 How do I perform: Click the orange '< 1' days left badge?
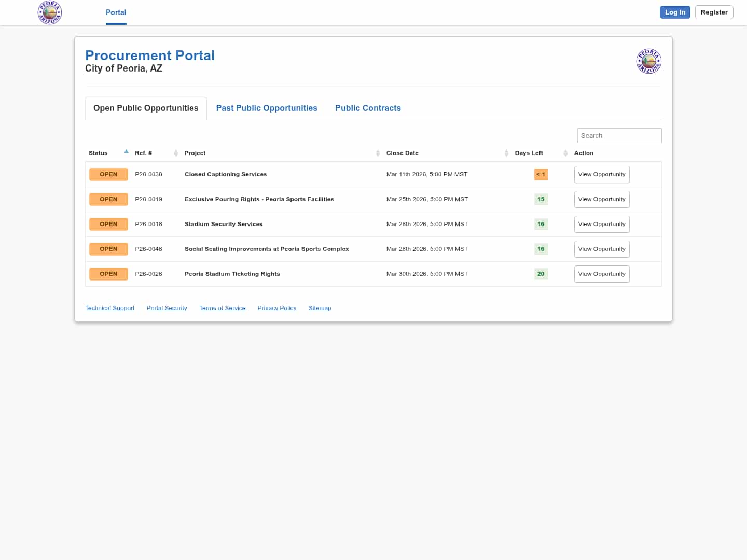[x=541, y=174]
